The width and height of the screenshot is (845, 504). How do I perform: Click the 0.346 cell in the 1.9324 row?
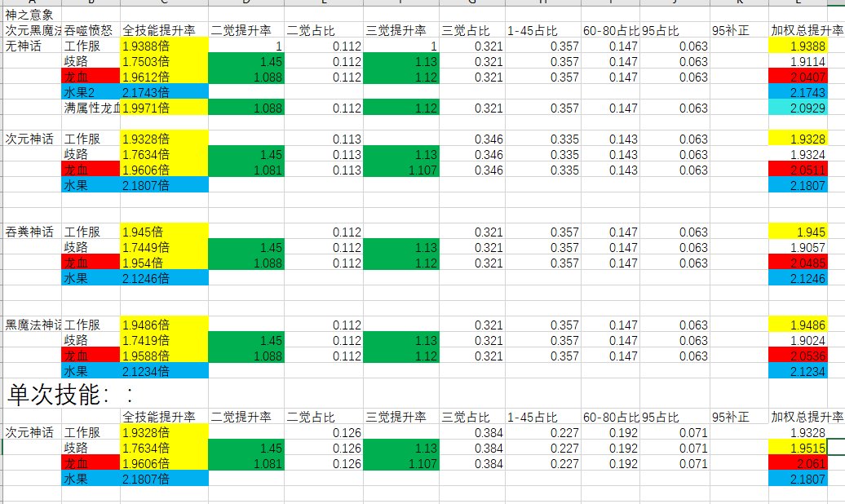pyautogui.click(x=472, y=155)
